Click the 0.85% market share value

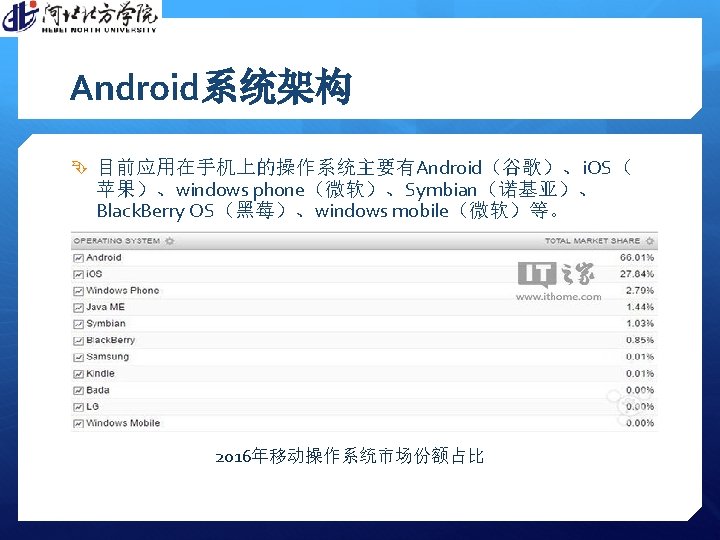pyautogui.click(x=640, y=340)
